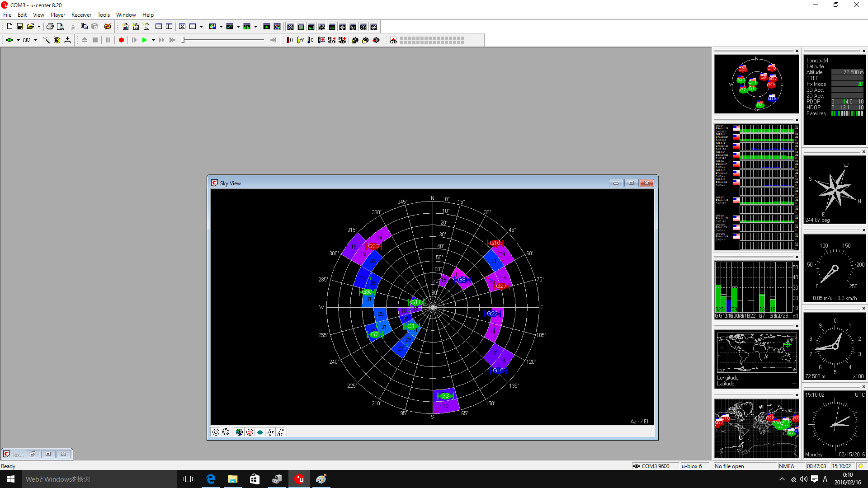Click the Hotstart icon

(289, 40)
